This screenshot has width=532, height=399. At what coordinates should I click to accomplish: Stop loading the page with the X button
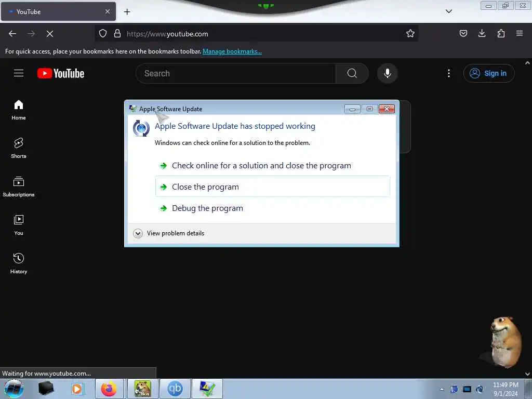point(50,34)
